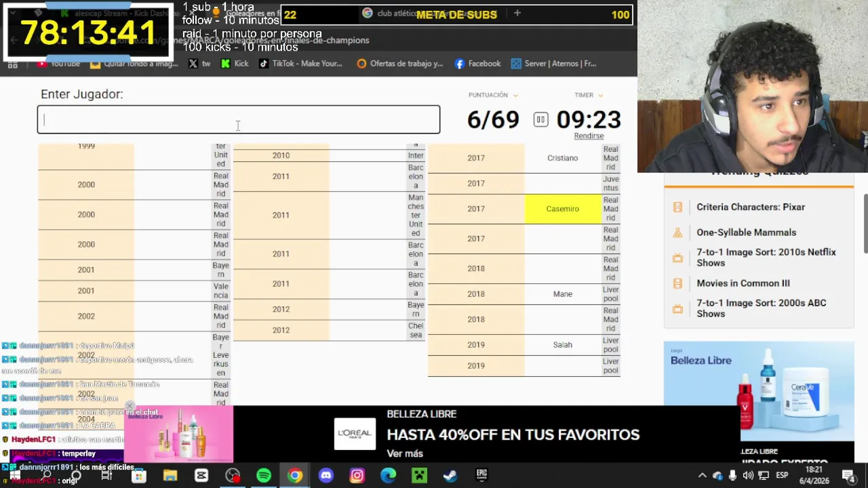Open File Explorer from the taskbar
The width and height of the screenshot is (868, 488).
click(170, 476)
